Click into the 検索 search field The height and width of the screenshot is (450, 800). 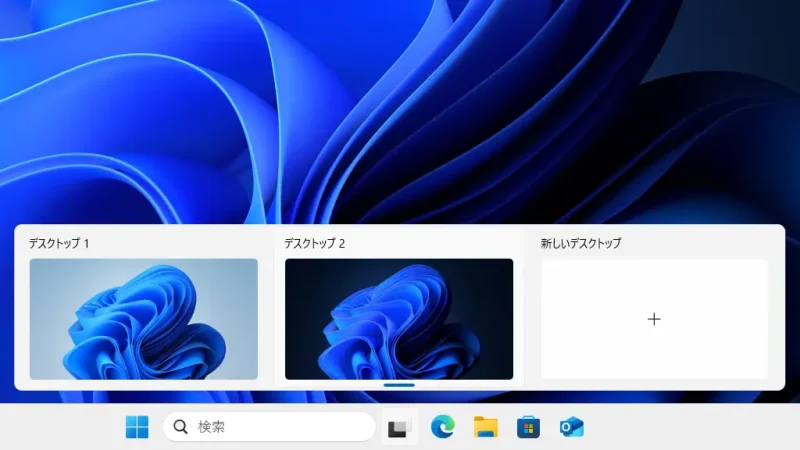pyautogui.click(x=269, y=427)
